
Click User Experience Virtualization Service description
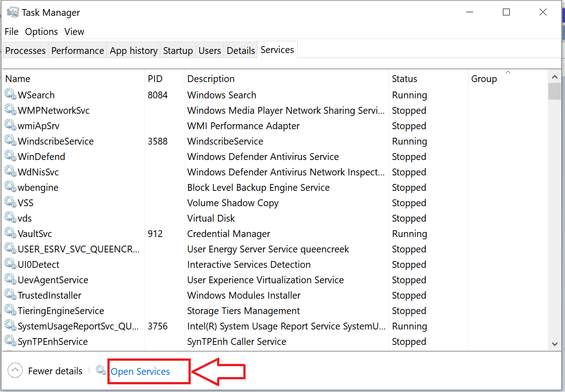[x=266, y=280]
